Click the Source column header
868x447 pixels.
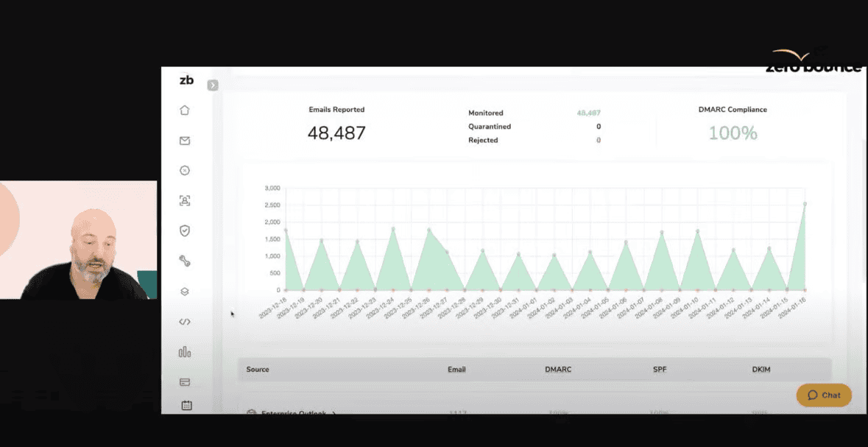click(258, 370)
